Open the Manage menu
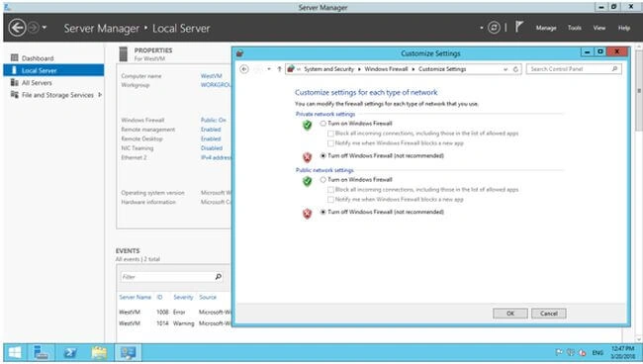The height and width of the screenshot is (364, 643). point(546,28)
